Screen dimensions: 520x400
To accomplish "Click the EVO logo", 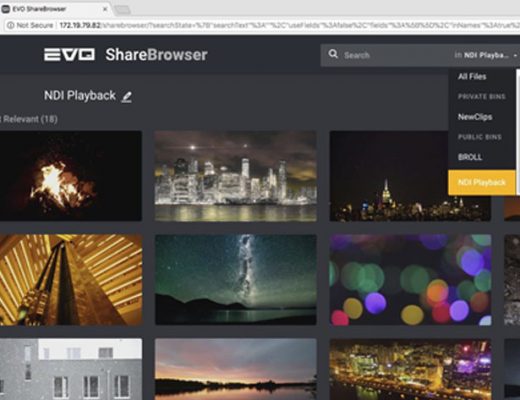I will 69,55.
